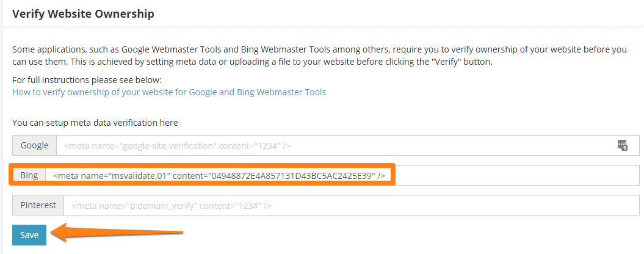
Task: Click the Save button
Action: coord(29,235)
